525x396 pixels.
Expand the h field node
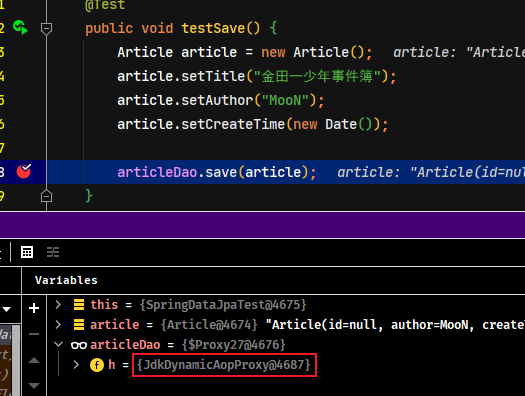tap(76, 364)
